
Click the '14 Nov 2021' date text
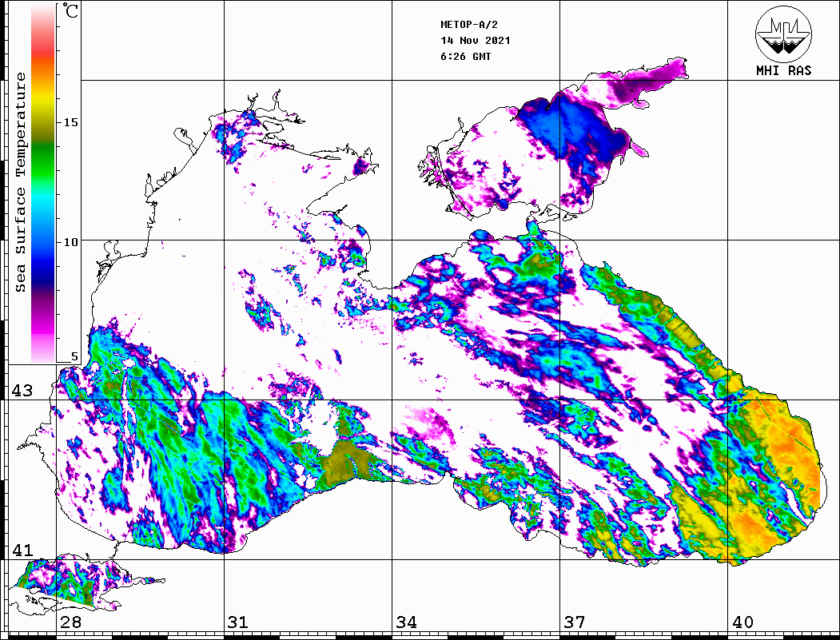tap(476, 41)
